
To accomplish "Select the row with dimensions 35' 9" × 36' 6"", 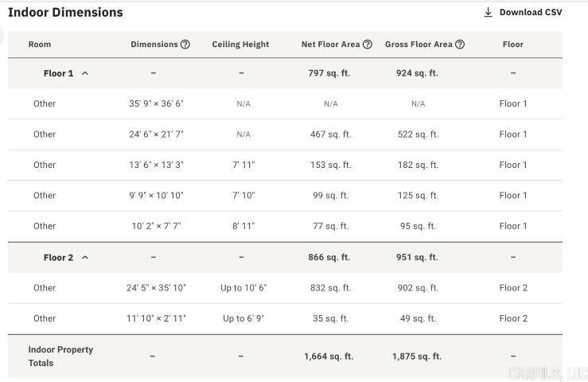I will tap(285, 104).
